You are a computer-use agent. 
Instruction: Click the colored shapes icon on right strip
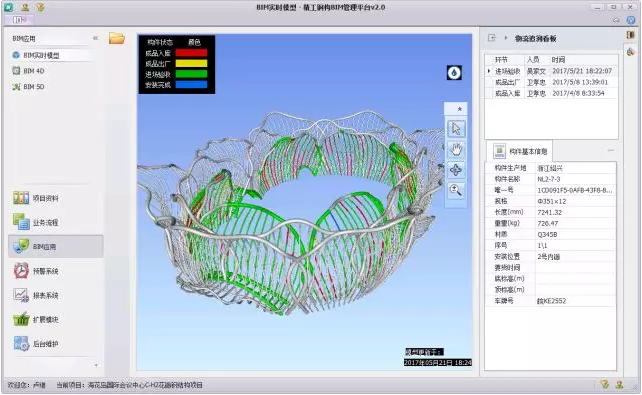tap(631, 52)
